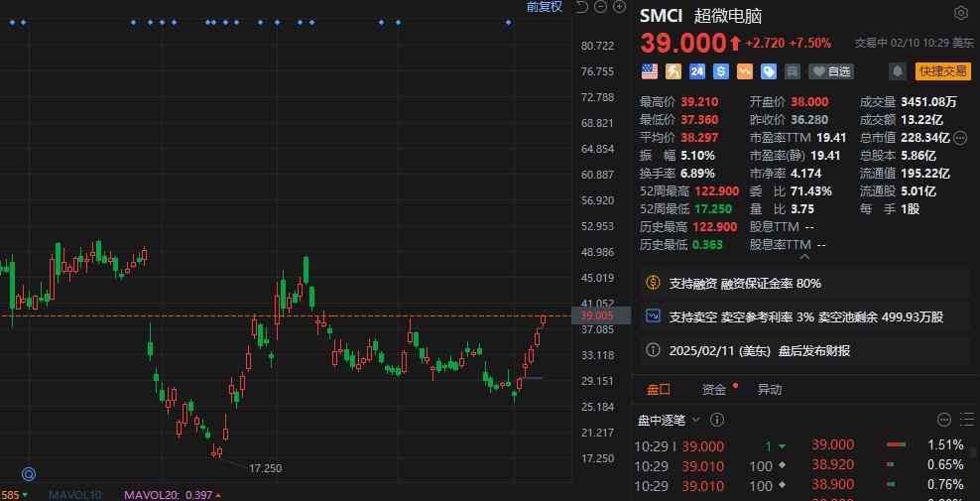Click the 历史最低 0.363 value
Screen dimensions: 980x501
707,245
